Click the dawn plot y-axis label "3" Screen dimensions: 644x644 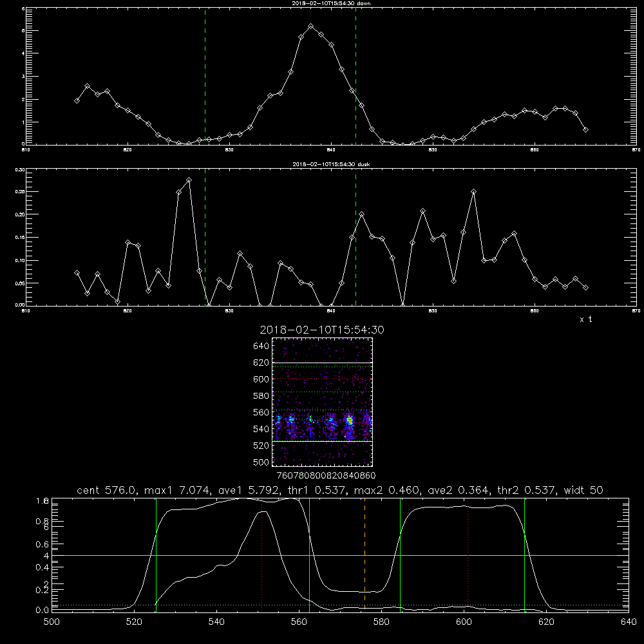[23, 77]
